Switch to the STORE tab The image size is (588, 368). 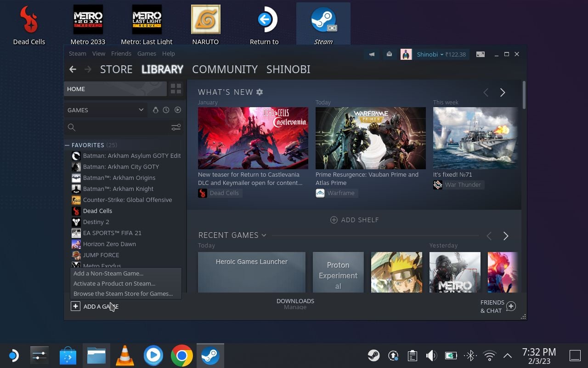point(116,69)
